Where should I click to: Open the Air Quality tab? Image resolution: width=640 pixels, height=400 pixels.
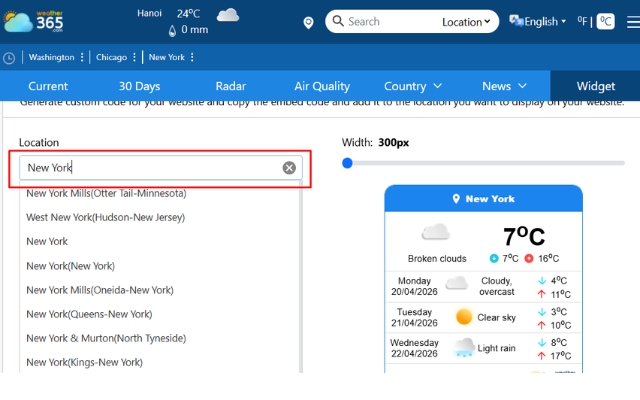click(322, 86)
